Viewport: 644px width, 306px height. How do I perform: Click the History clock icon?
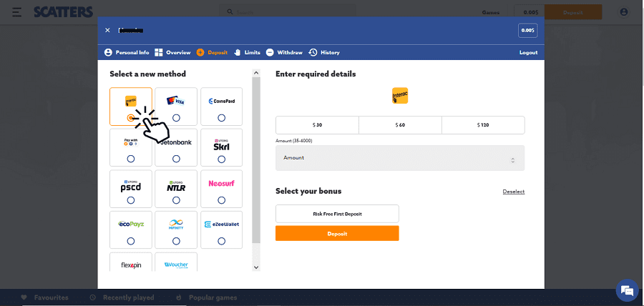313,52
